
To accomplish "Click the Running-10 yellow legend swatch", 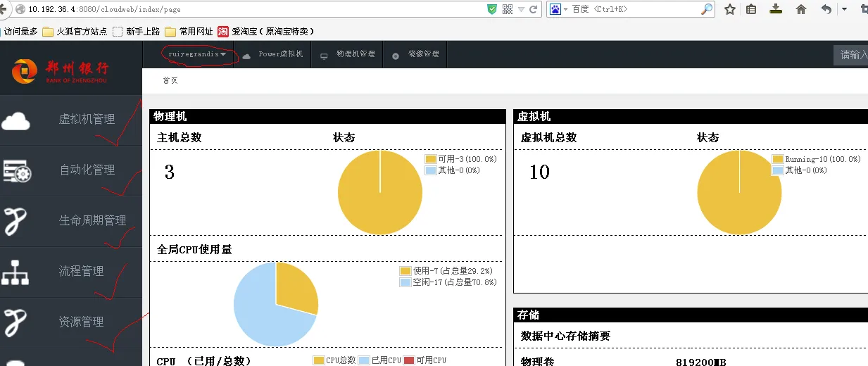I will pos(778,160).
